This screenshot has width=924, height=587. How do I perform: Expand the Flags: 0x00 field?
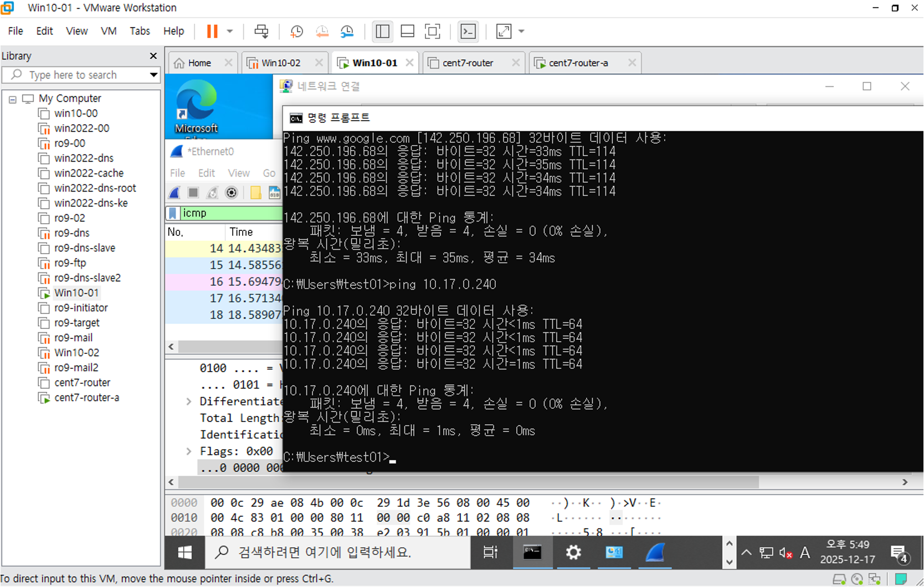[189, 451]
